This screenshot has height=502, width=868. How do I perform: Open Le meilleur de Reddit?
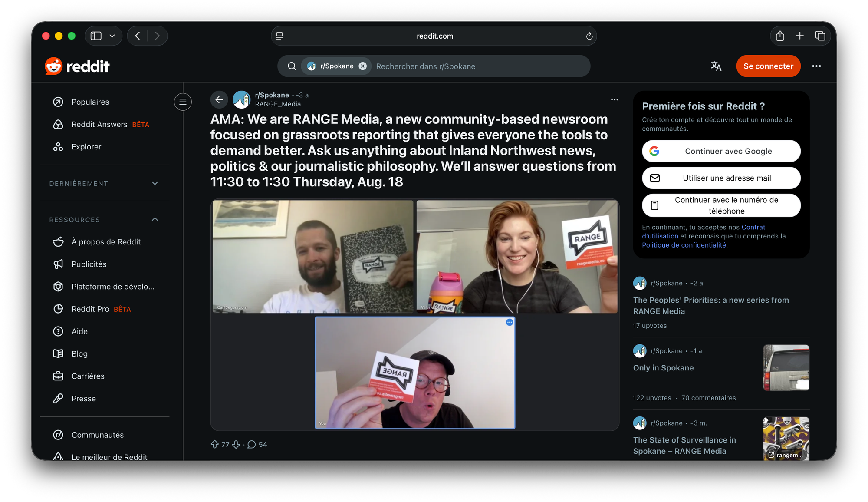click(105, 456)
